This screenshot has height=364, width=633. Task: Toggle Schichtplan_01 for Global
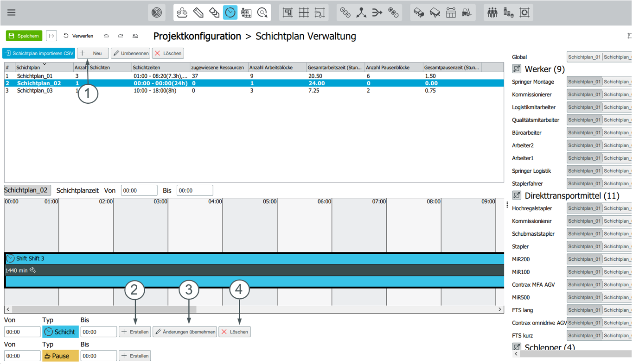click(584, 57)
